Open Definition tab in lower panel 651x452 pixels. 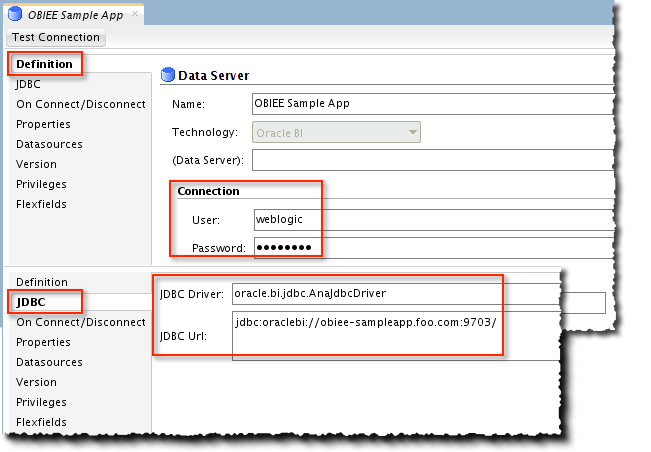[x=42, y=282]
